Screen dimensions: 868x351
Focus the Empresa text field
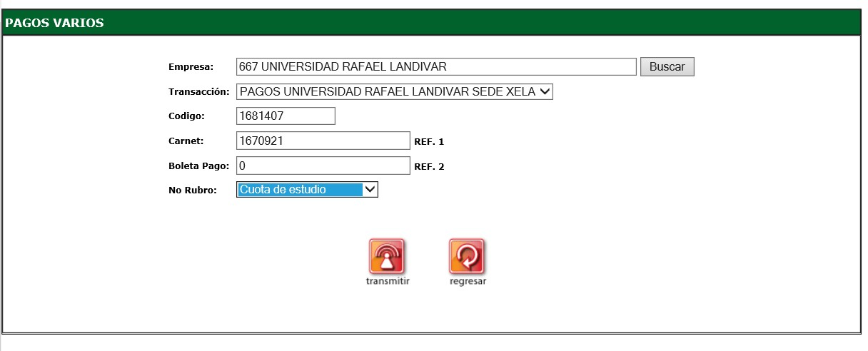point(435,67)
